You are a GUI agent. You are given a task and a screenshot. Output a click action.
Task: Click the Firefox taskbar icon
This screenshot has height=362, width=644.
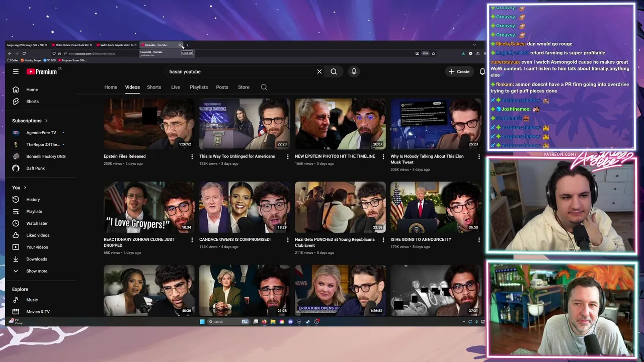click(264, 322)
